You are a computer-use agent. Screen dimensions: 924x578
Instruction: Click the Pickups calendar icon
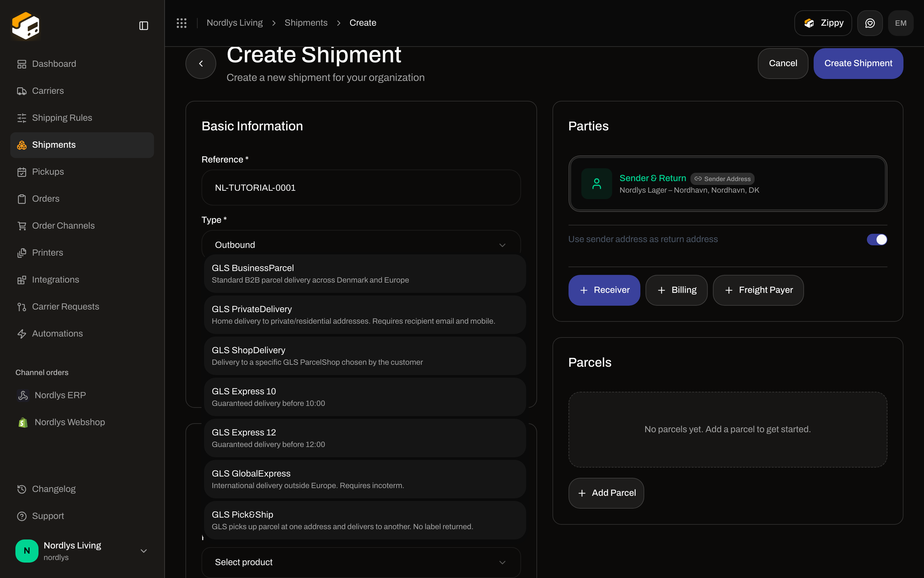[22, 172]
